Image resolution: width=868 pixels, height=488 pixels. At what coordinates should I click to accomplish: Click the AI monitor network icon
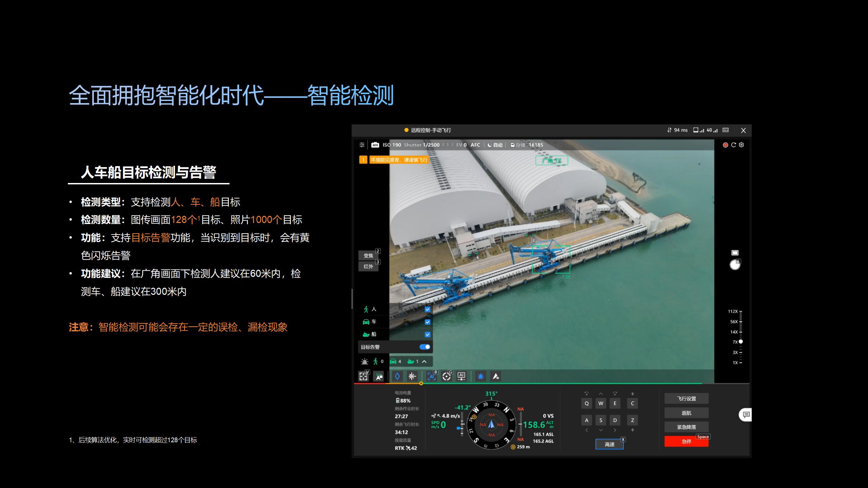(461, 376)
